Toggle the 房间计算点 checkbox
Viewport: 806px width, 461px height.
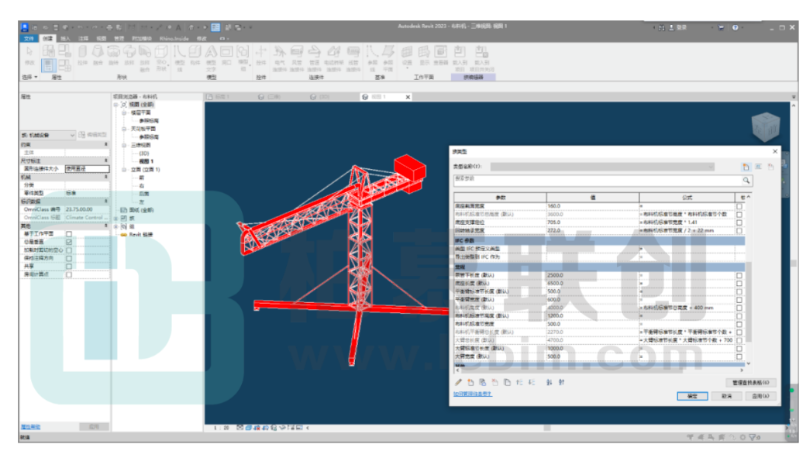click(69, 274)
